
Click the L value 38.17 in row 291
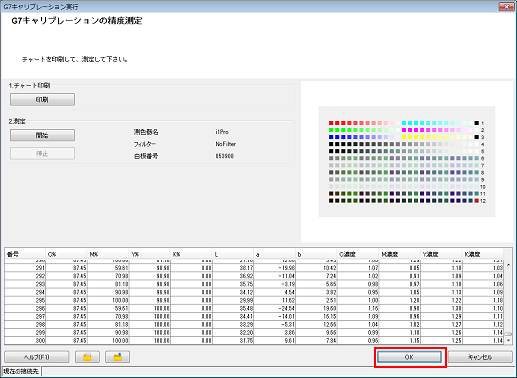[x=246, y=268]
